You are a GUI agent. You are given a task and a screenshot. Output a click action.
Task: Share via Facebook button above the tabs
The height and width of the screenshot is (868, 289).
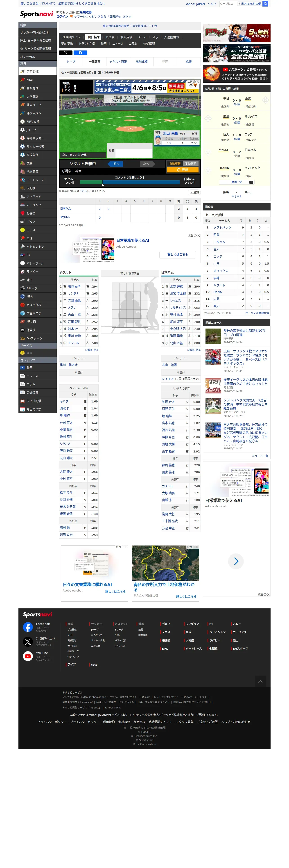[x=80, y=53]
